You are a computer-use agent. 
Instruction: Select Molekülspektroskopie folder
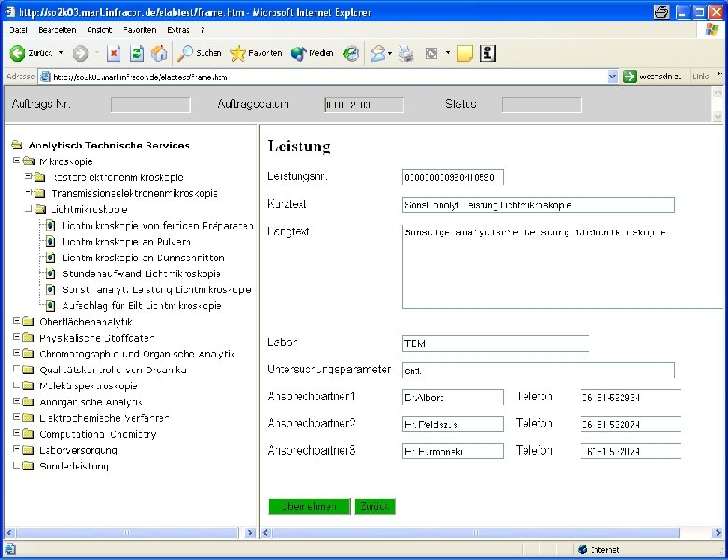(89, 386)
